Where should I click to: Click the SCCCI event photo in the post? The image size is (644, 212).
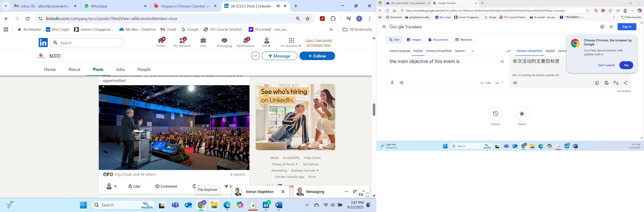click(174, 128)
